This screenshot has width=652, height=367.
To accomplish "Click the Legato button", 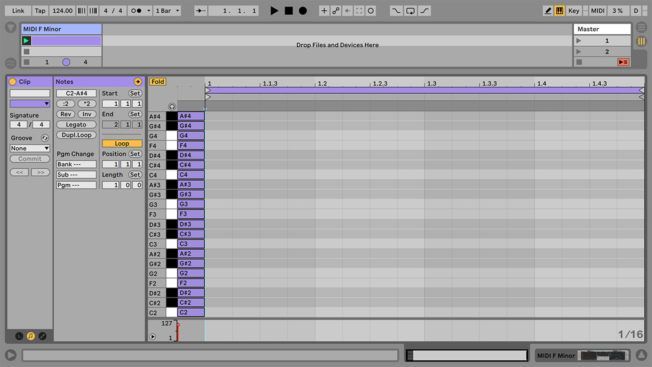I will [x=76, y=125].
